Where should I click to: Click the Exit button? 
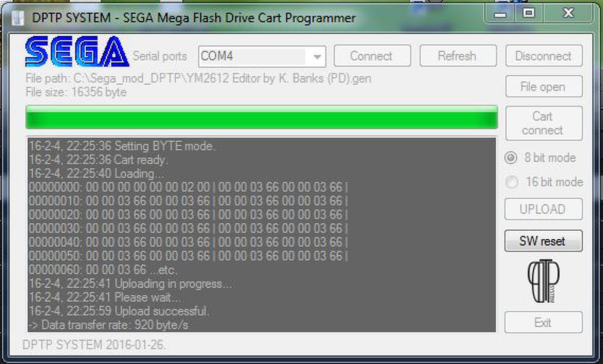pyautogui.click(x=544, y=323)
